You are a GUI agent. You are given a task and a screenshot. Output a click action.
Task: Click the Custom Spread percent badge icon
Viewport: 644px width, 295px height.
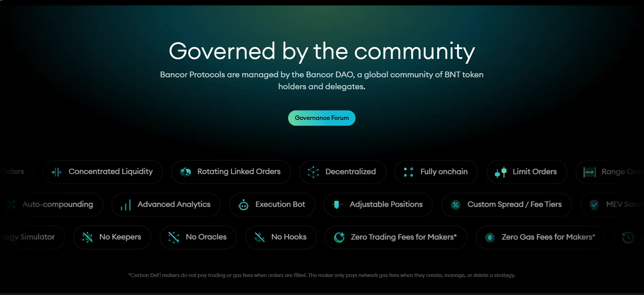pos(455,205)
